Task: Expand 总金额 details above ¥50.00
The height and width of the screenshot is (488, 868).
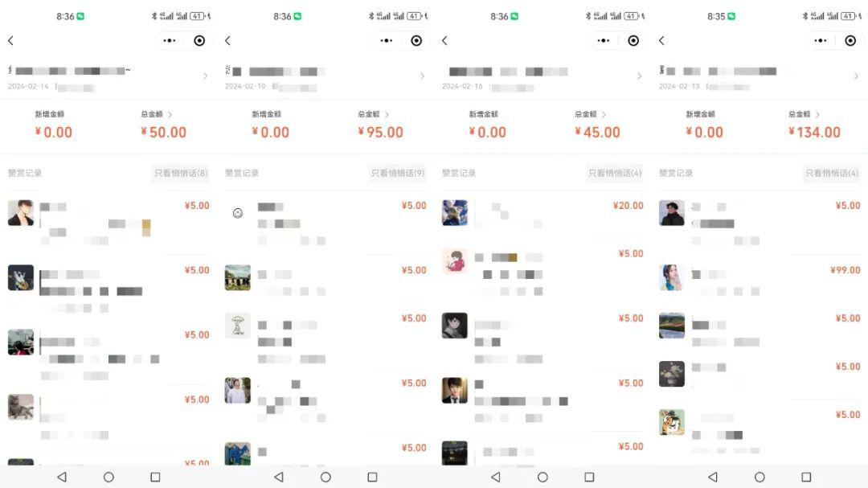Action: tap(156, 114)
